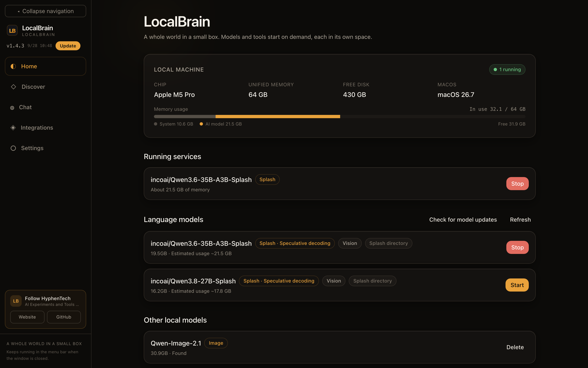Click Splash directory tag on Qwen3.6-35B-A3B-Splash
Image resolution: width=588 pixels, height=368 pixels.
(389, 243)
